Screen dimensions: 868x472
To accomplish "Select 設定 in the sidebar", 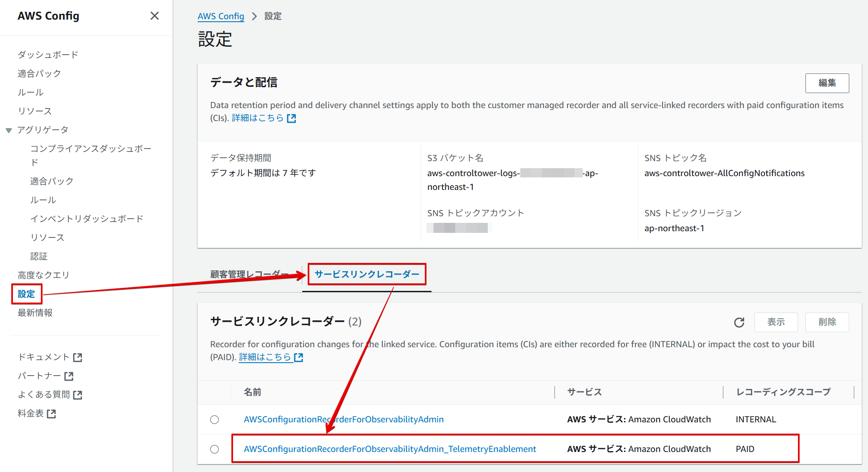I will point(26,294).
